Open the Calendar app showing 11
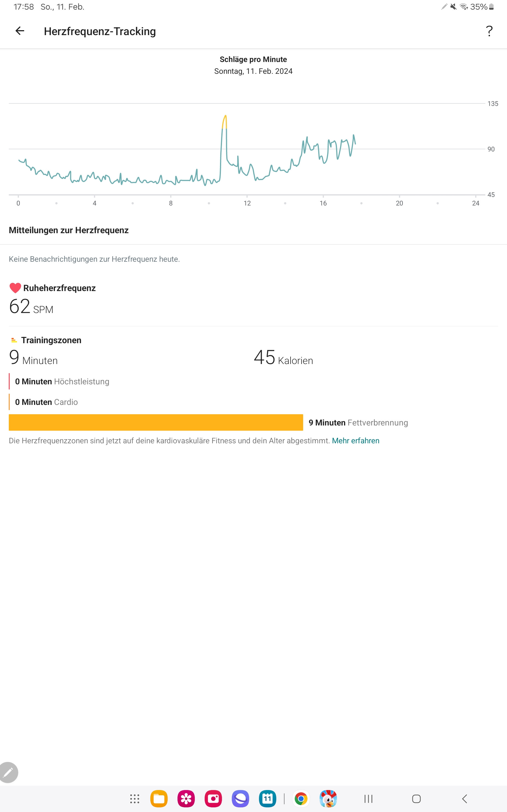 (x=267, y=799)
